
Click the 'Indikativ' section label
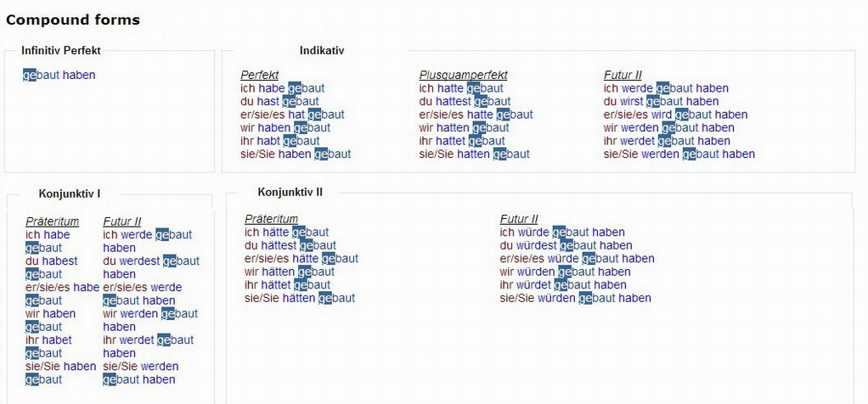pos(322,50)
